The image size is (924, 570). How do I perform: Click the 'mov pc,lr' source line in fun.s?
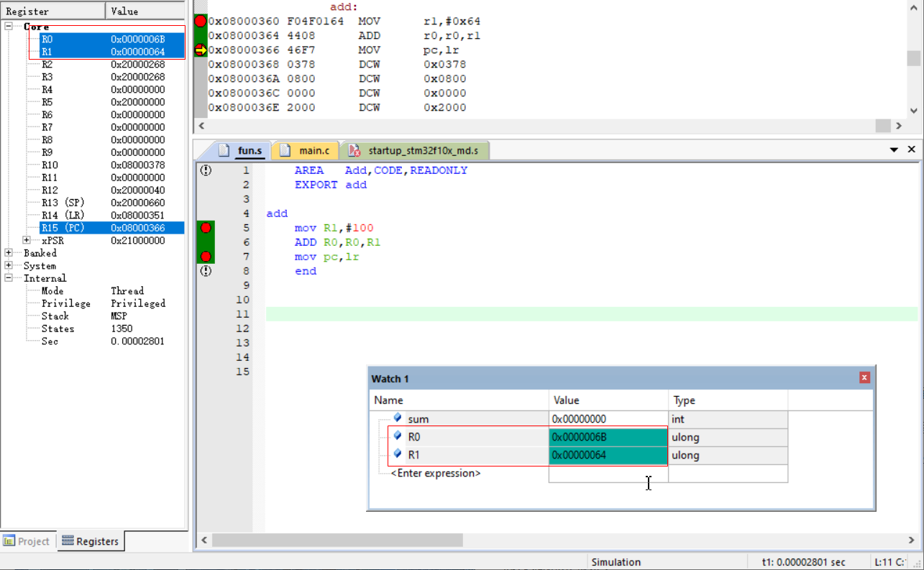click(326, 257)
